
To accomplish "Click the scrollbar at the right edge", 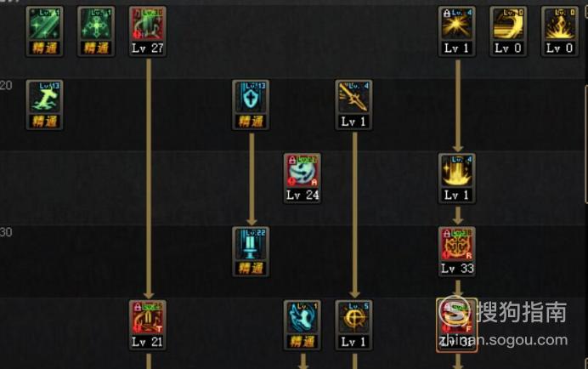I will 586,145.
